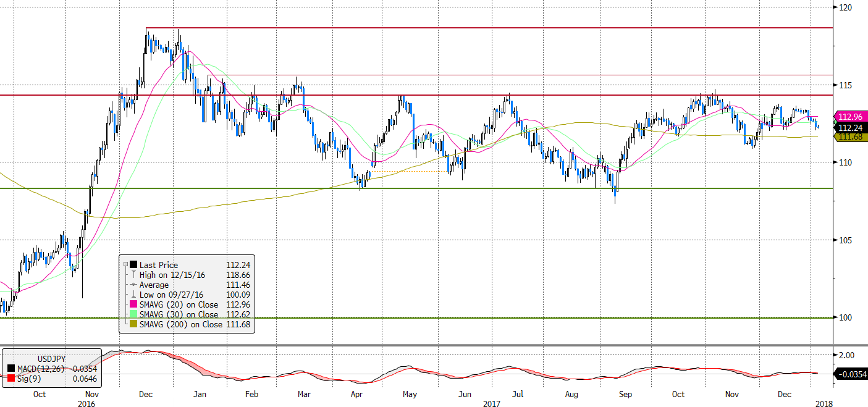Click the Feb label on time axis
The image size is (868, 407).
coord(251,393)
